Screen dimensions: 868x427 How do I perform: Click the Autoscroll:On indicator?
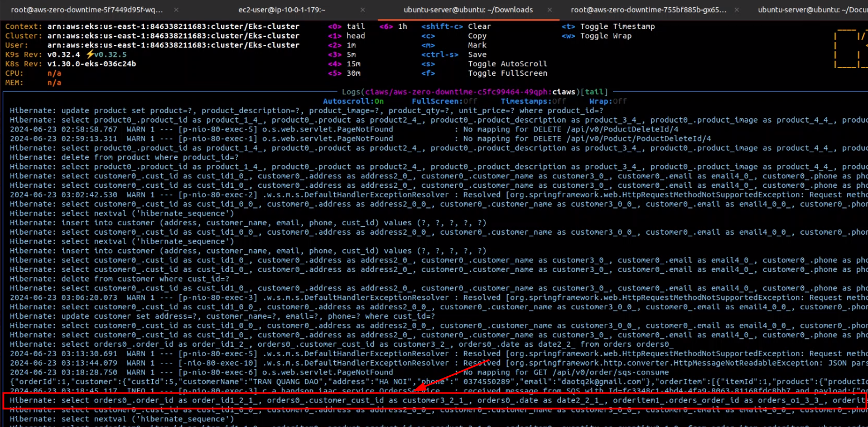point(354,101)
